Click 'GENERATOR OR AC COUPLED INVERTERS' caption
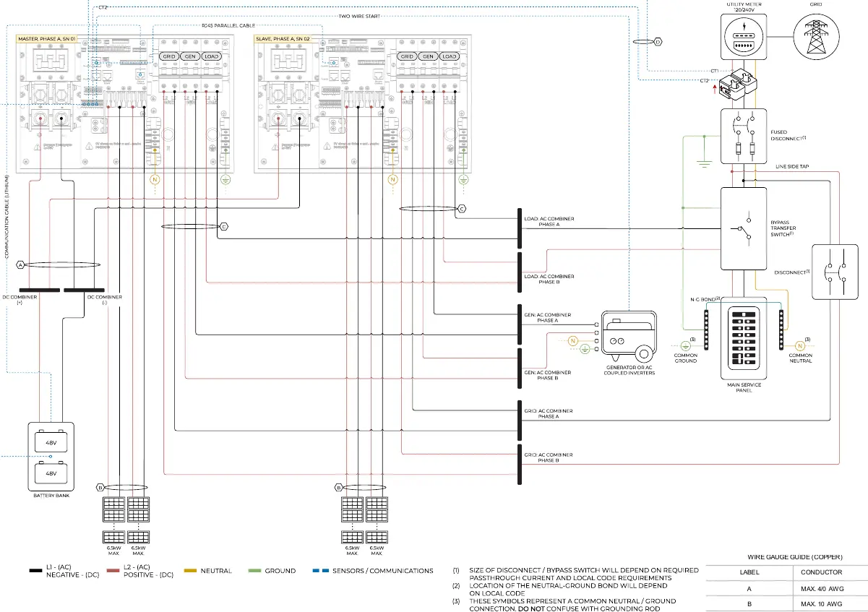868x612 pixels. coord(630,370)
